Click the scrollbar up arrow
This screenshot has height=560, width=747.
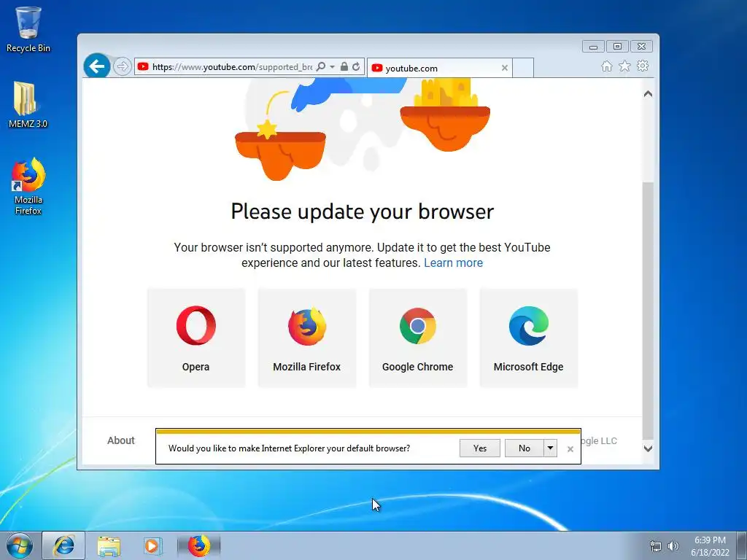tap(648, 94)
